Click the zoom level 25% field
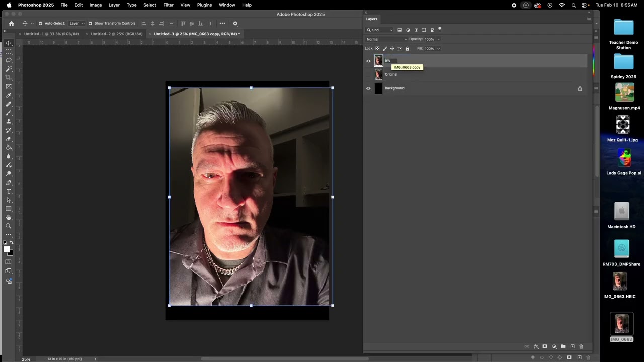644x362 pixels. [26, 359]
